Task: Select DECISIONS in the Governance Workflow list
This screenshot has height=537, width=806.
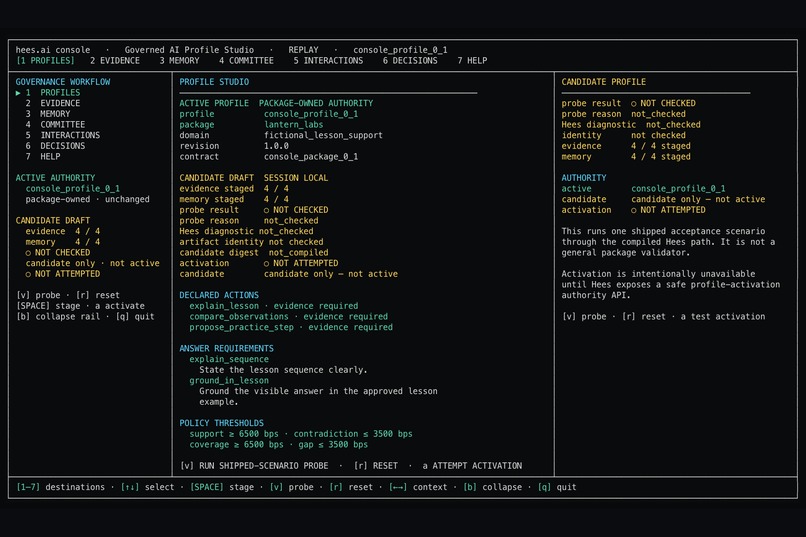Action: 56,146
